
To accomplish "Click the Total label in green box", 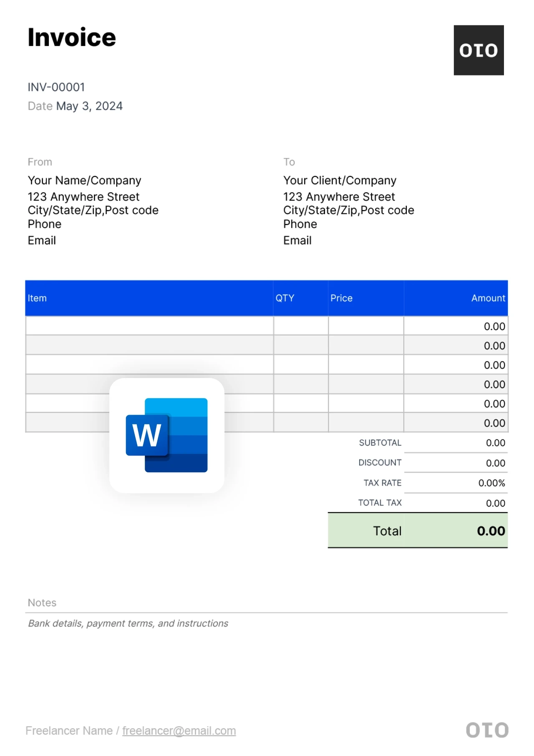I will [387, 531].
